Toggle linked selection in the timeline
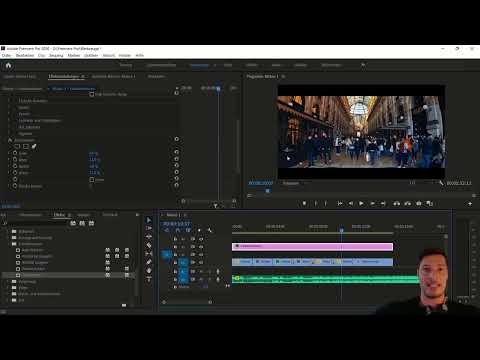Screen dimensions: 480x360 [x=188, y=230]
